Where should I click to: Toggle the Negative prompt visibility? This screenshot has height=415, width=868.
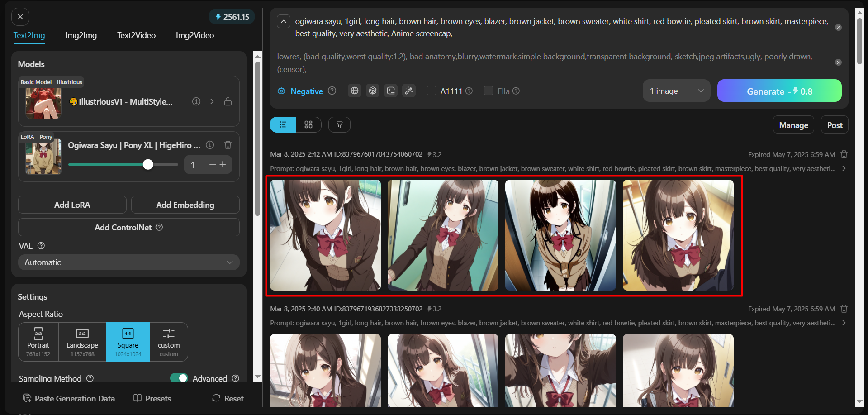tap(300, 91)
